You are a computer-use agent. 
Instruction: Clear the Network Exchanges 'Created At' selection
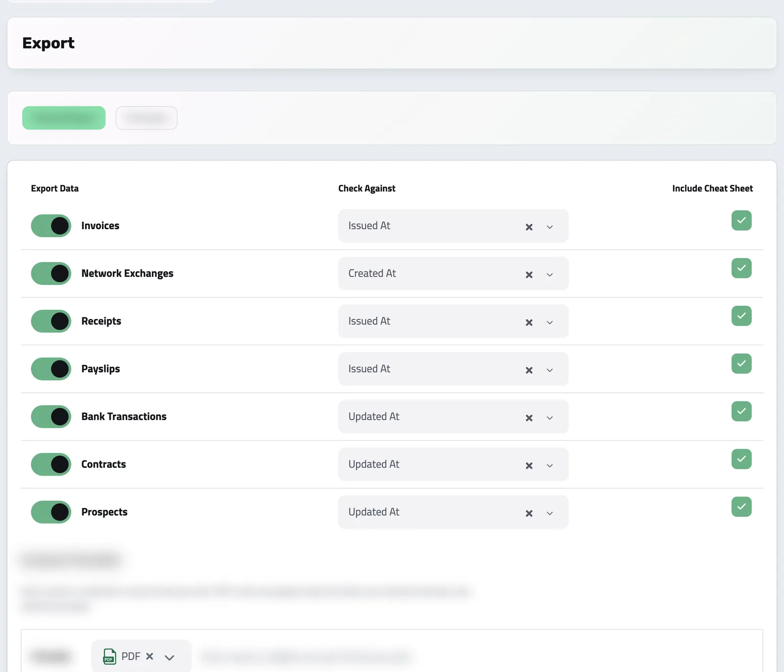coord(529,275)
